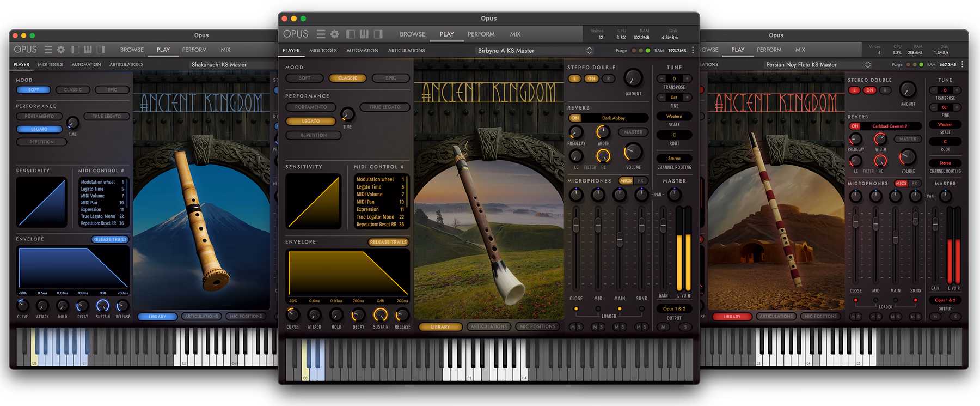
Task: Toggle Release Trails in center window
Action: click(x=388, y=242)
